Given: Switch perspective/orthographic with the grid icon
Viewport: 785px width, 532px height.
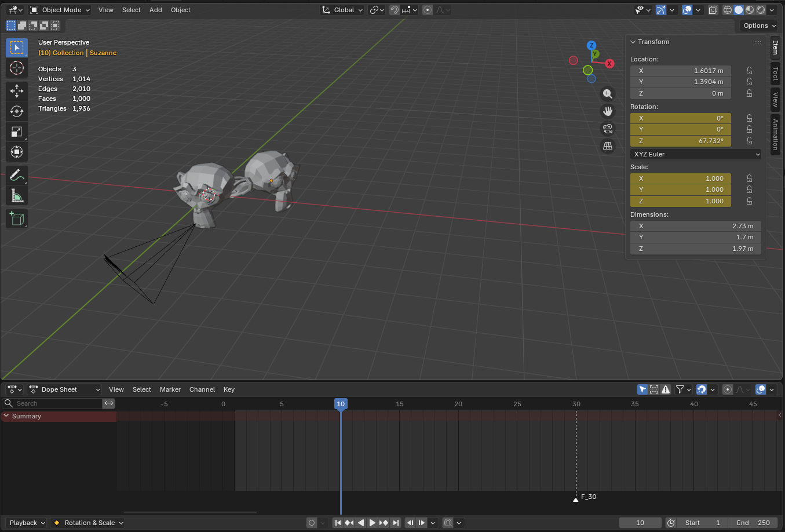Looking at the screenshot, I should (x=607, y=146).
